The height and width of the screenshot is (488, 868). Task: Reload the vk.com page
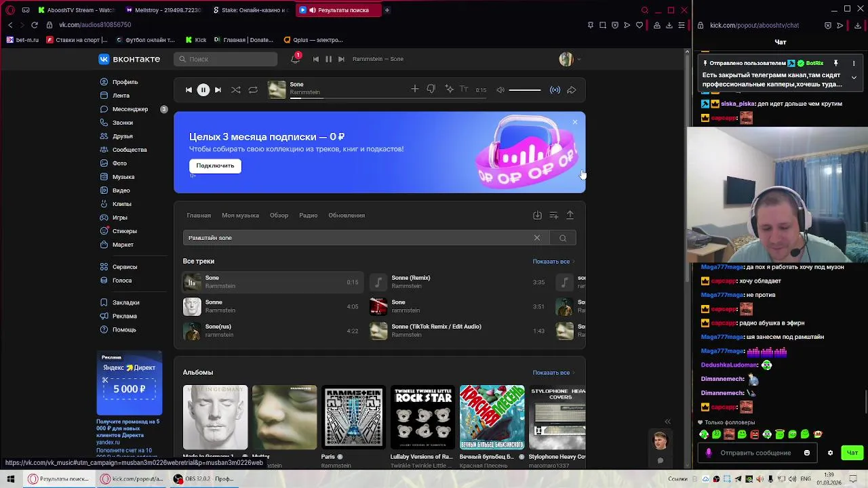pos(35,25)
